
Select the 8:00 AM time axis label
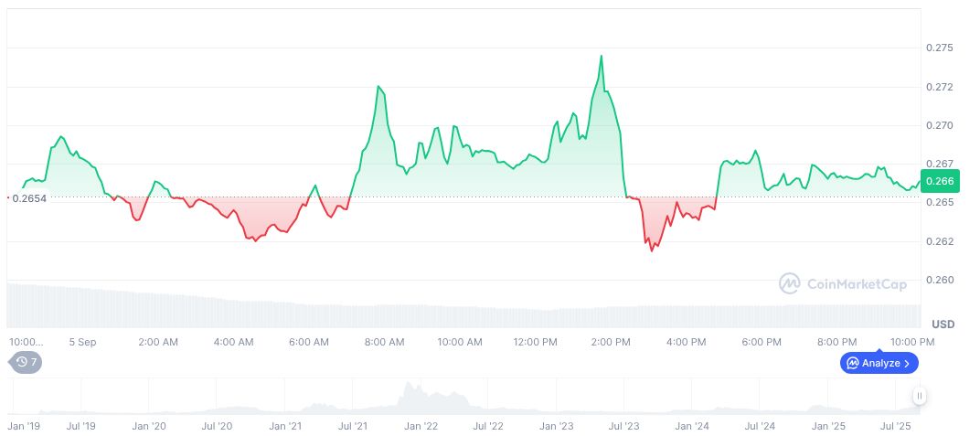point(384,342)
